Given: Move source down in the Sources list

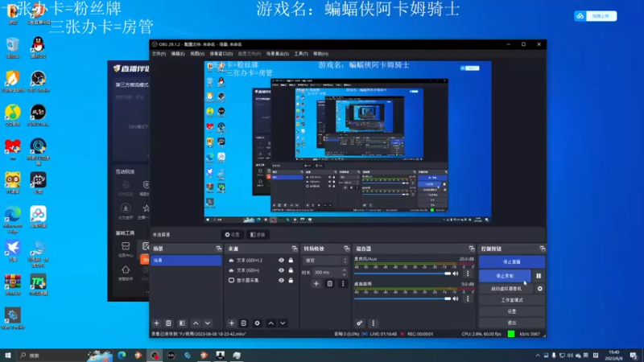Looking at the screenshot, I should (283, 323).
